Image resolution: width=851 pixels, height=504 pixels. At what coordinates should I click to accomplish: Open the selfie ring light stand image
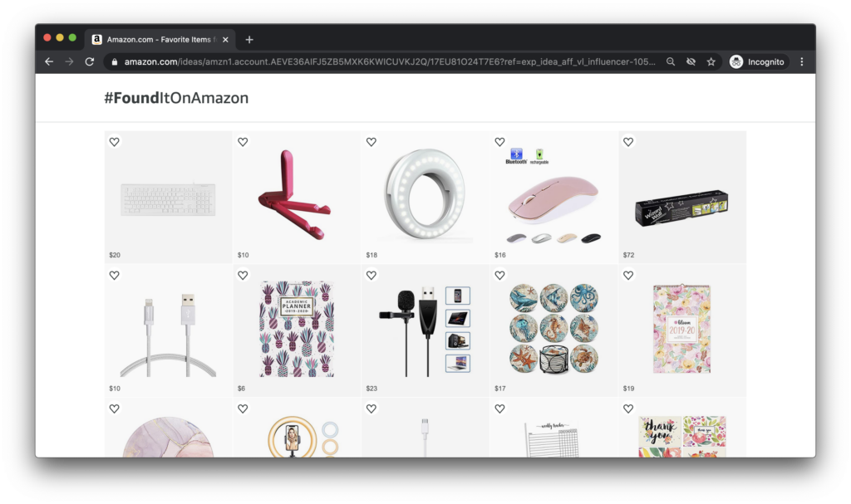[x=303, y=437]
